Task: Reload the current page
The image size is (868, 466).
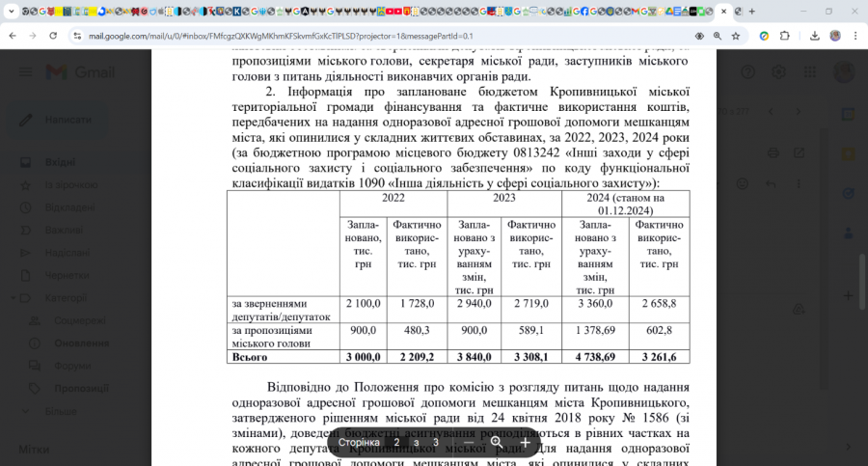Action: (53, 36)
